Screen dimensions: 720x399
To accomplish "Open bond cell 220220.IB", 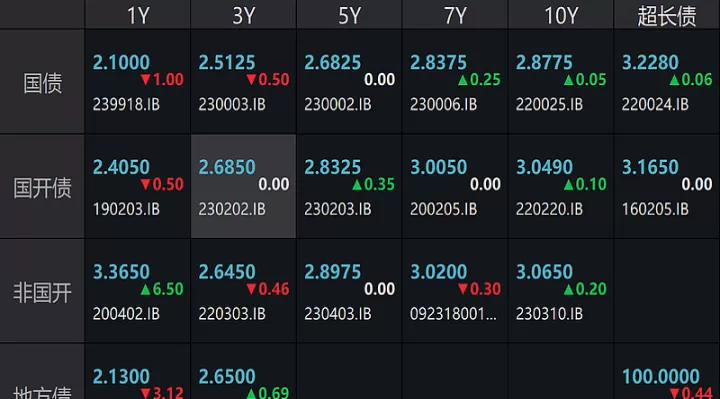I will 561,186.
